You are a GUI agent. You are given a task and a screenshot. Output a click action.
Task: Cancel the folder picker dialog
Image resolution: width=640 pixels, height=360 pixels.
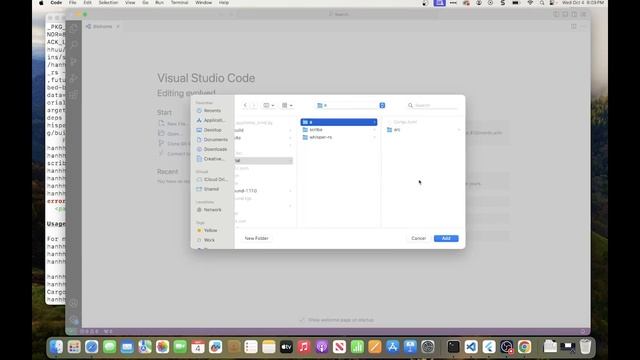[x=418, y=238]
